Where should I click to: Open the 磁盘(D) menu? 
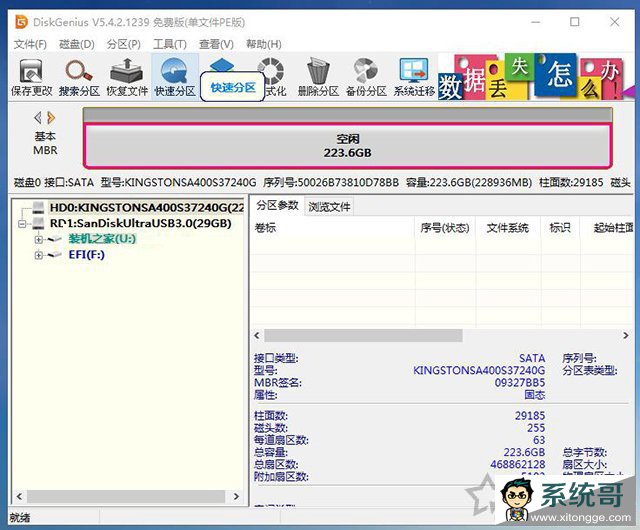pos(77,44)
